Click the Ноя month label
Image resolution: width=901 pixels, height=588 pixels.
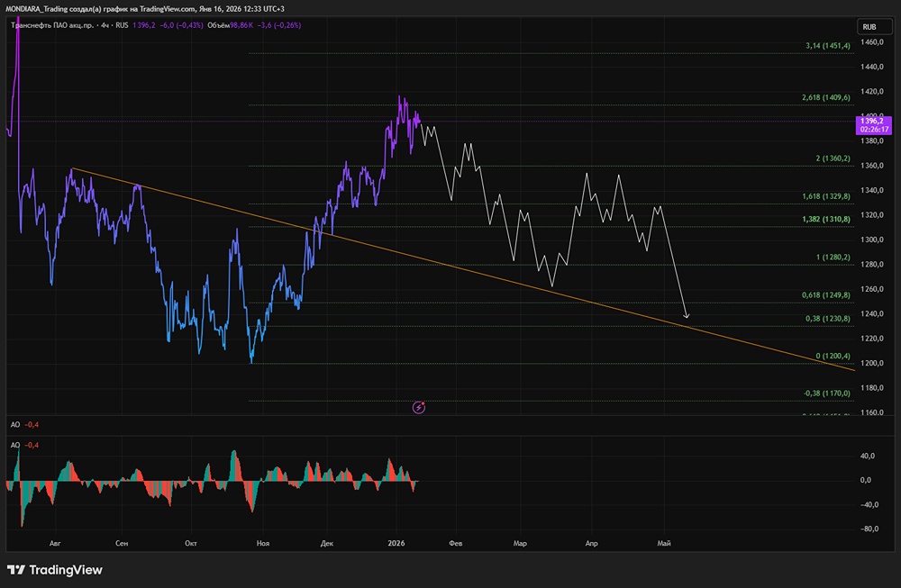[262, 543]
